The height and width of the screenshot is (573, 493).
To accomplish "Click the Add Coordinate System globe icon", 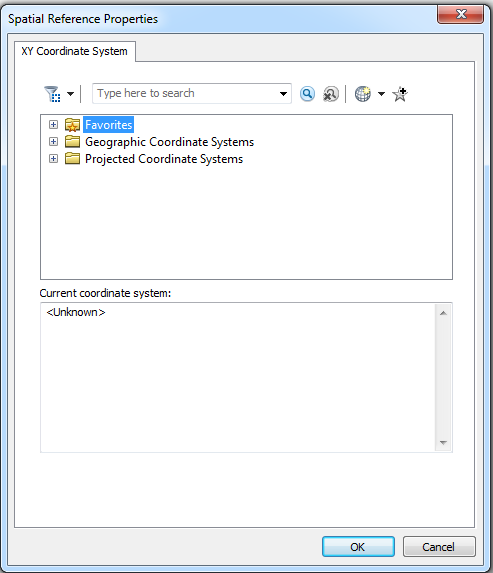I will [363, 94].
